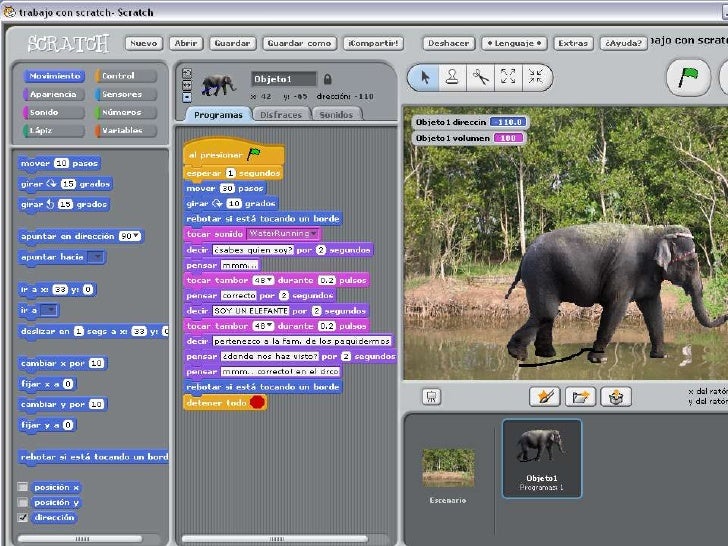This screenshot has width=728, height=546.
Task: Select Sensores block category
Action: (x=126, y=94)
